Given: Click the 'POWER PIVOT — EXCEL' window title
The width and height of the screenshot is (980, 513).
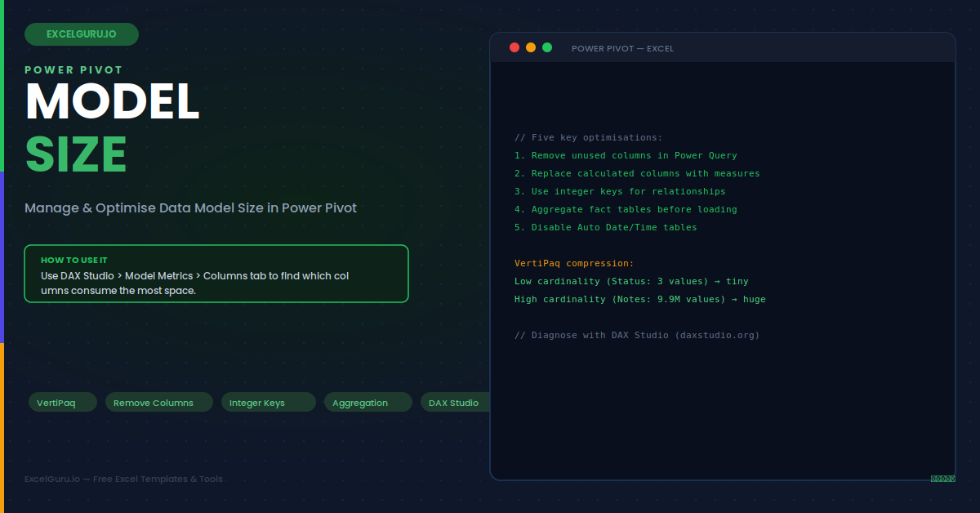Looking at the screenshot, I should (x=622, y=48).
